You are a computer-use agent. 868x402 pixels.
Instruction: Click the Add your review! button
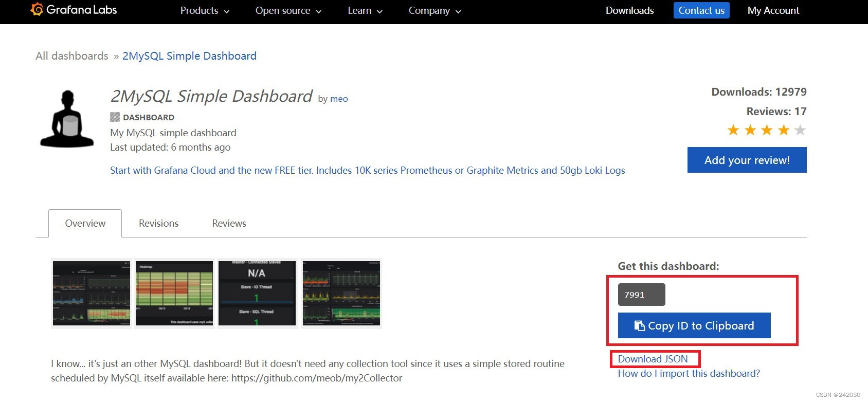(747, 160)
